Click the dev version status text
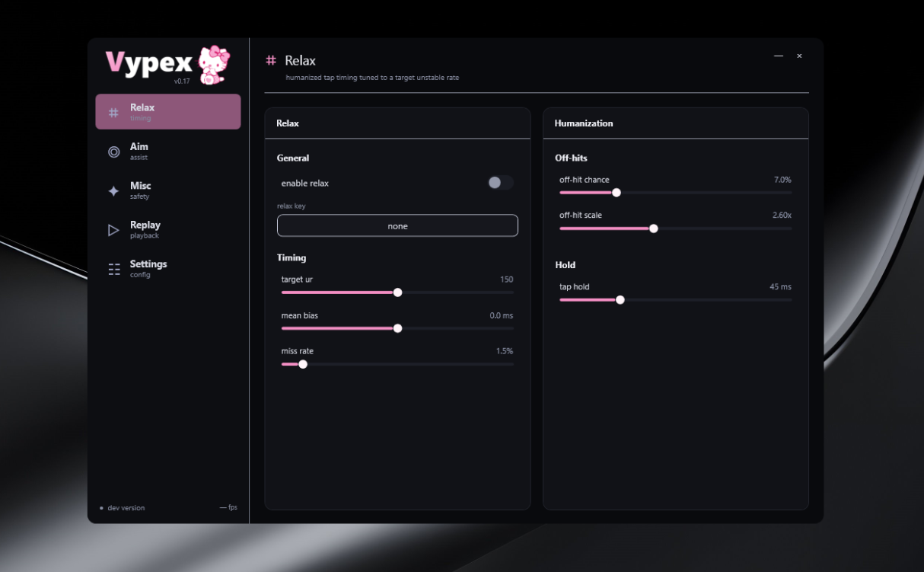Image resolution: width=924 pixels, height=572 pixels. click(x=126, y=508)
